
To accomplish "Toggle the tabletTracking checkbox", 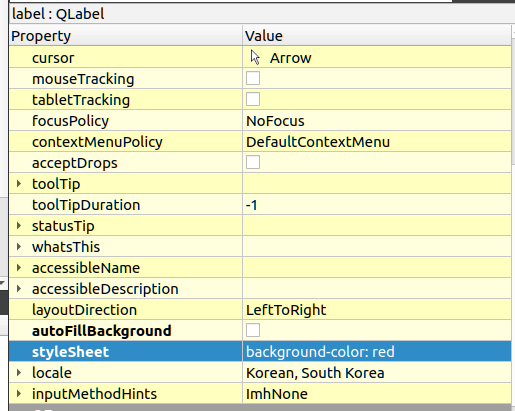I will [253, 99].
